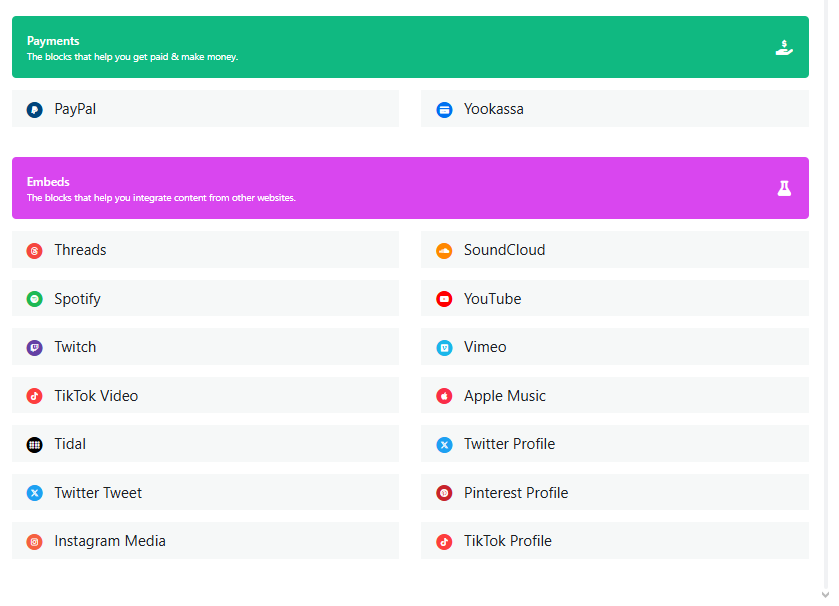The image size is (839, 606).
Task: Click the green Payments section banner
Action: tap(410, 47)
